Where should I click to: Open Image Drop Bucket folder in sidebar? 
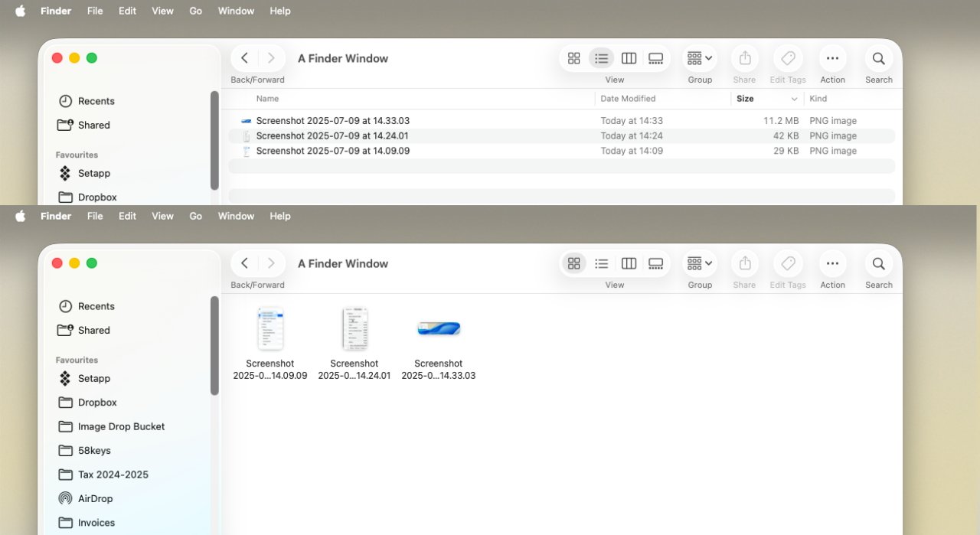point(112,426)
